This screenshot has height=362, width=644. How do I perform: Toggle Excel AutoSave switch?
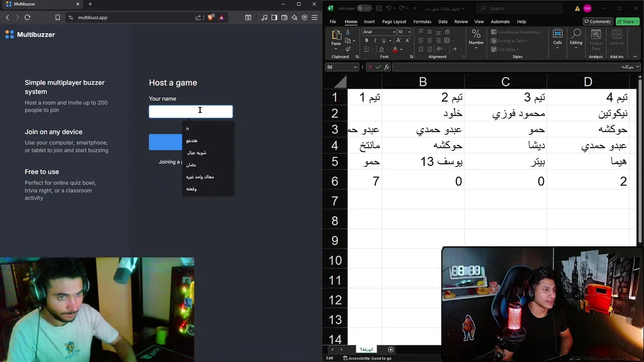pyautogui.click(x=364, y=9)
